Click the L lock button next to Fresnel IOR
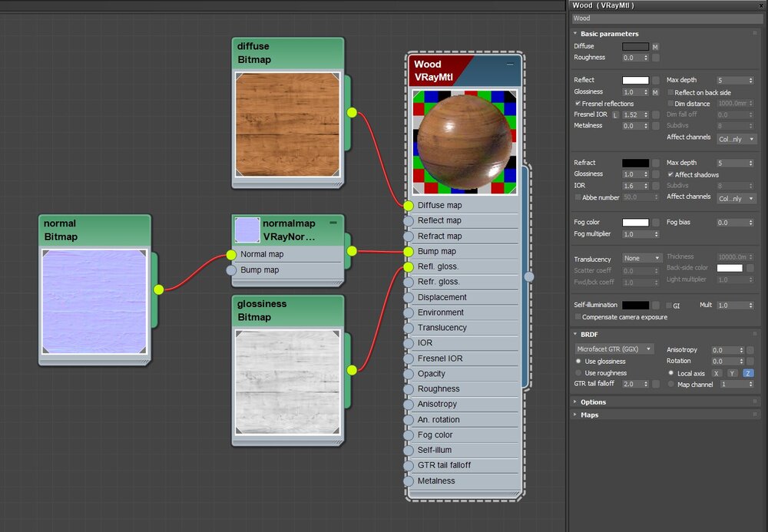 coord(615,115)
